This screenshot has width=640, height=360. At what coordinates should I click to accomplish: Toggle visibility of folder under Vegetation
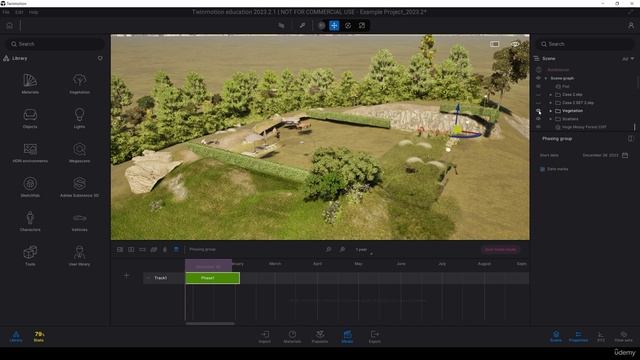pyautogui.click(x=538, y=119)
